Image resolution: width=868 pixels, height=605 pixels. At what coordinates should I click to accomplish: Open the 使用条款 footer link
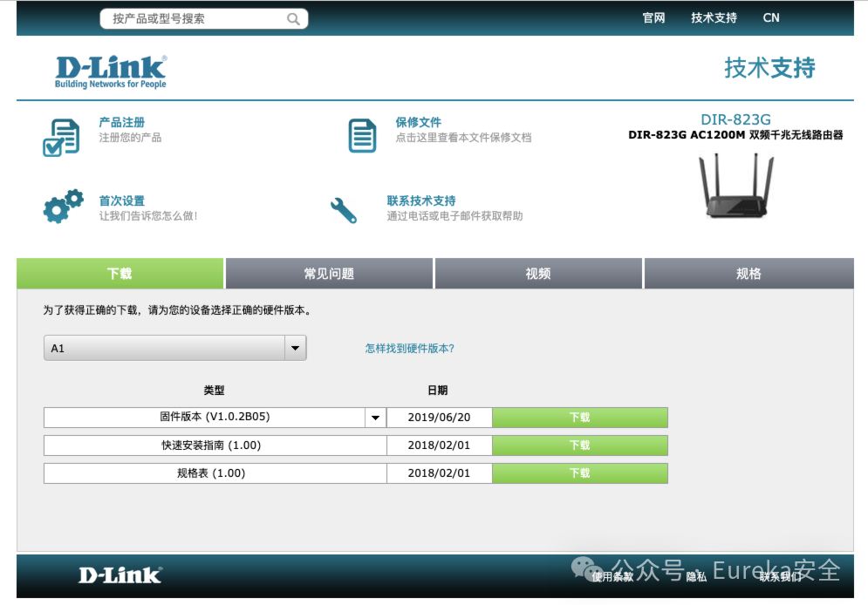pos(612,577)
